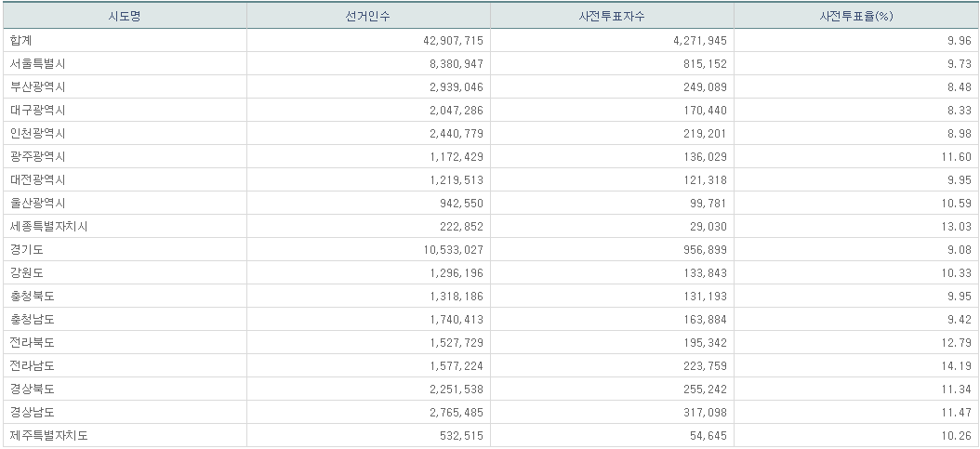Image resolution: width=980 pixels, height=449 pixels.
Task: Select the 서울특별시 row label
Action: (x=38, y=63)
